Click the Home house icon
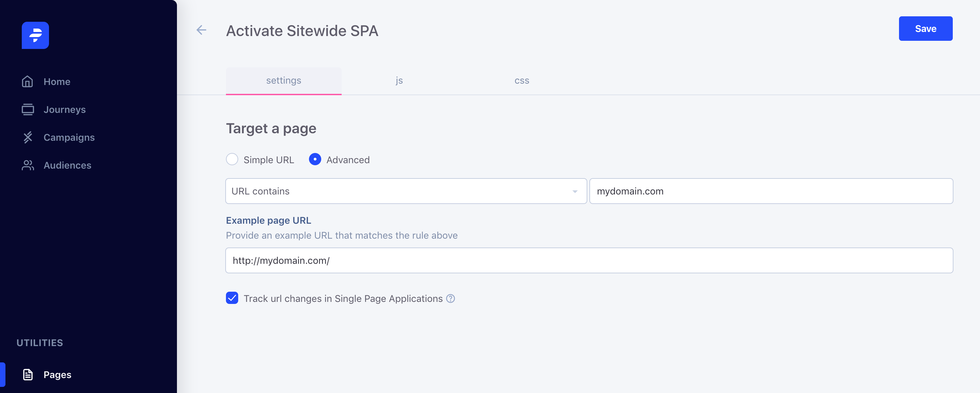 point(27,81)
